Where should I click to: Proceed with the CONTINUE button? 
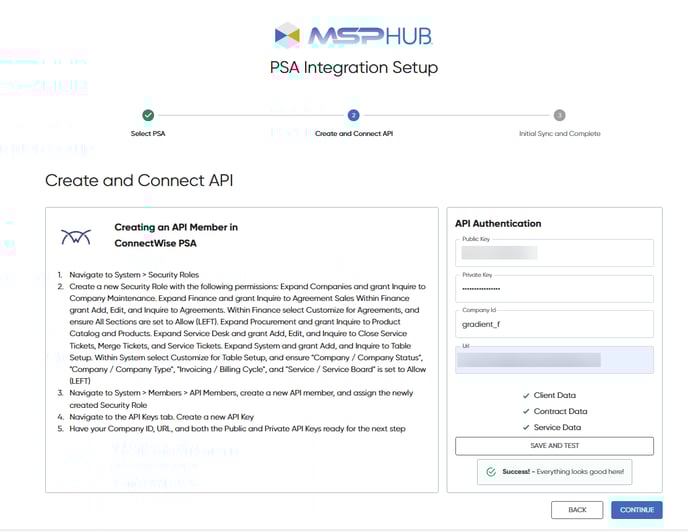pyautogui.click(x=637, y=510)
